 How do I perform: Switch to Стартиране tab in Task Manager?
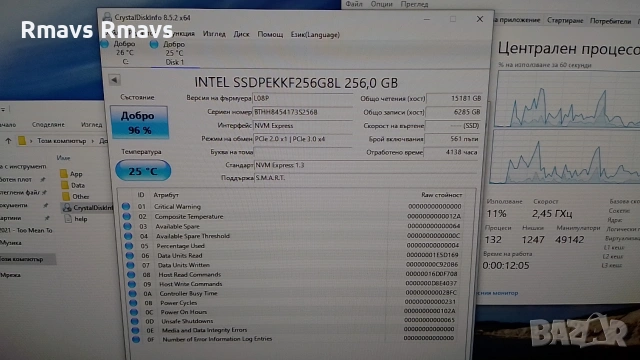pyautogui.click(x=565, y=20)
